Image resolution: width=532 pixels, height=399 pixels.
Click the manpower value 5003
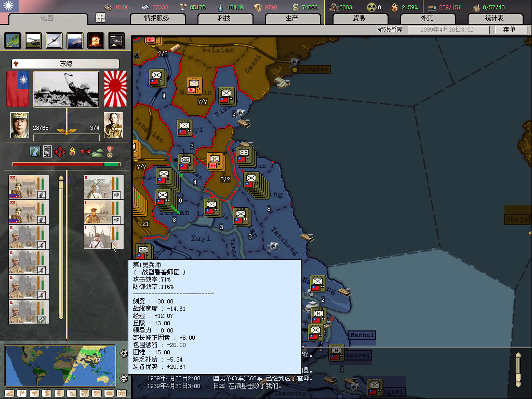[x=345, y=7]
